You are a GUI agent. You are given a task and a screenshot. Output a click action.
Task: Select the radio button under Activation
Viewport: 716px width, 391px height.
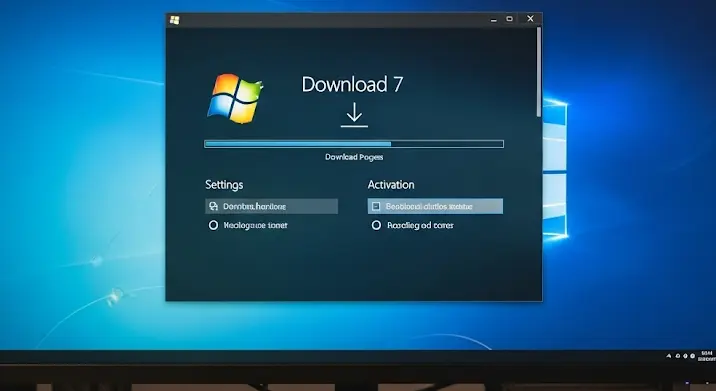[x=376, y=225]
